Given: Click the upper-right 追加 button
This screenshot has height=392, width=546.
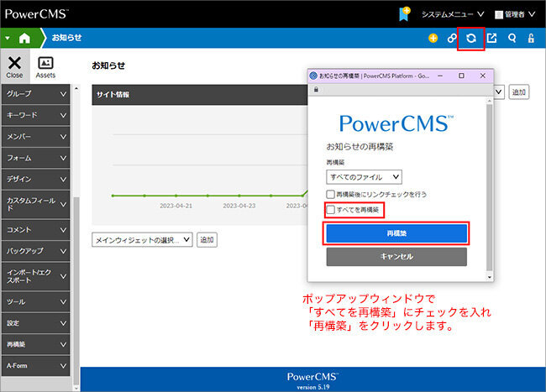Looking at the screenshot, I should [519, 92].
